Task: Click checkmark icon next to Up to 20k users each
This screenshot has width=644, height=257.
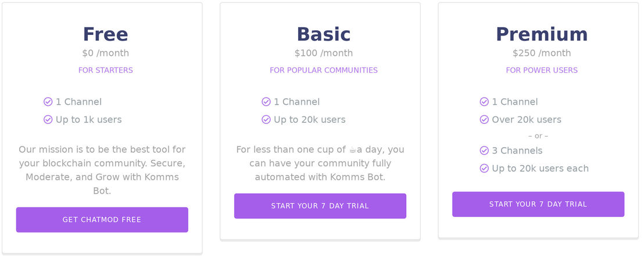Action: coord(484,168)
